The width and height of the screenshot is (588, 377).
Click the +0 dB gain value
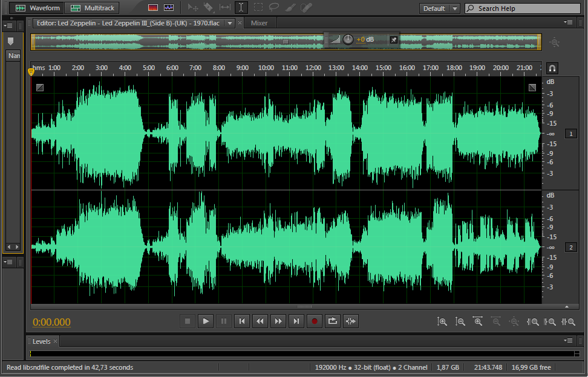[365, 39]
